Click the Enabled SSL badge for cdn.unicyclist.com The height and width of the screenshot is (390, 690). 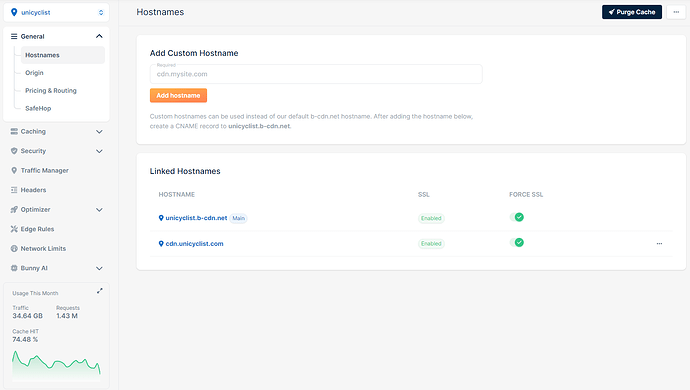click(x=431, y=243)
